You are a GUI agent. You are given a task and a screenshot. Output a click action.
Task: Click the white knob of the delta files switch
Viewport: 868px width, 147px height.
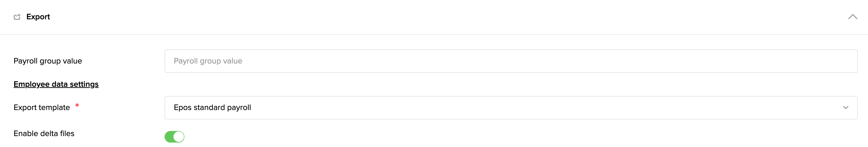pos(179,137)
